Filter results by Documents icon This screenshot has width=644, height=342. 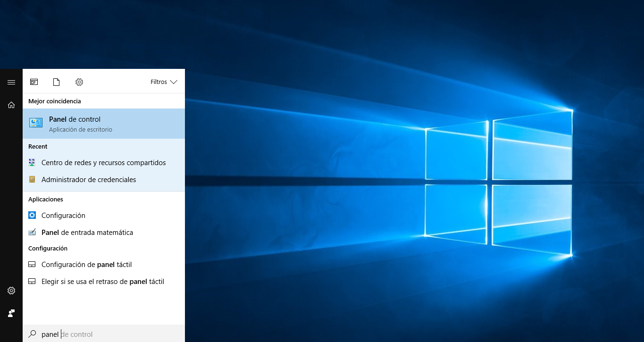(x=57, y=82)
